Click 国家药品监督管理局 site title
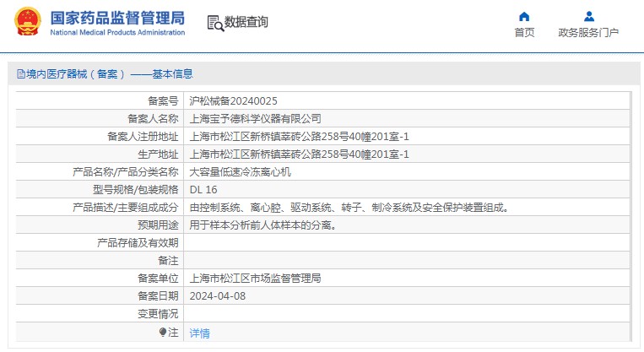 (117, 18)
